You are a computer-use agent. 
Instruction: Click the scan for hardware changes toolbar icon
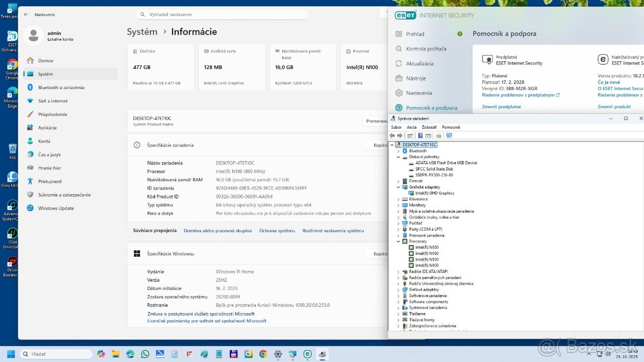[x=449, y=136]
